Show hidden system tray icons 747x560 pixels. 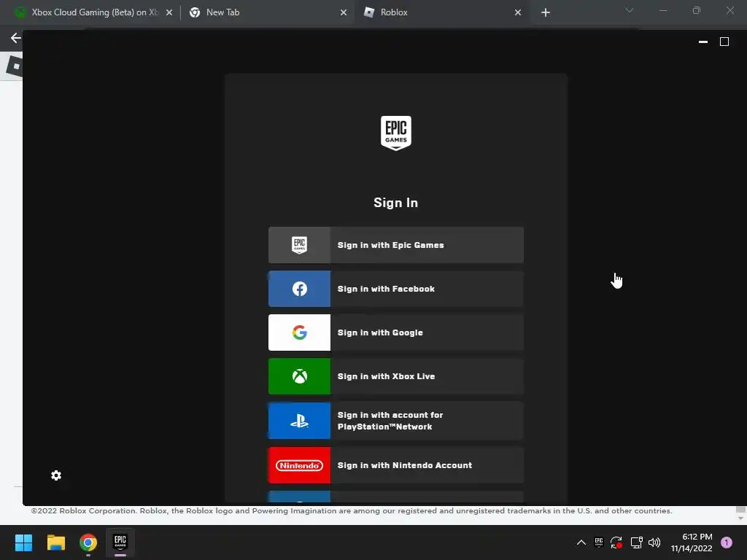tap(581, 542)
